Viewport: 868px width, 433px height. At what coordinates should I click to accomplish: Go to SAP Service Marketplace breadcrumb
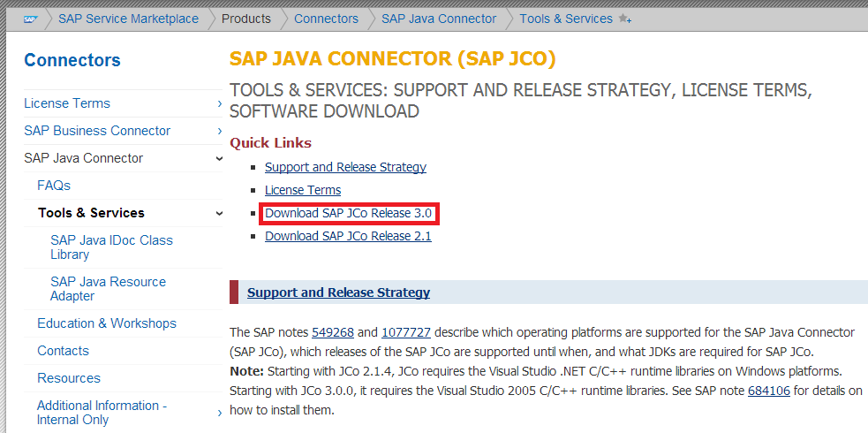(x=128, y=19)
